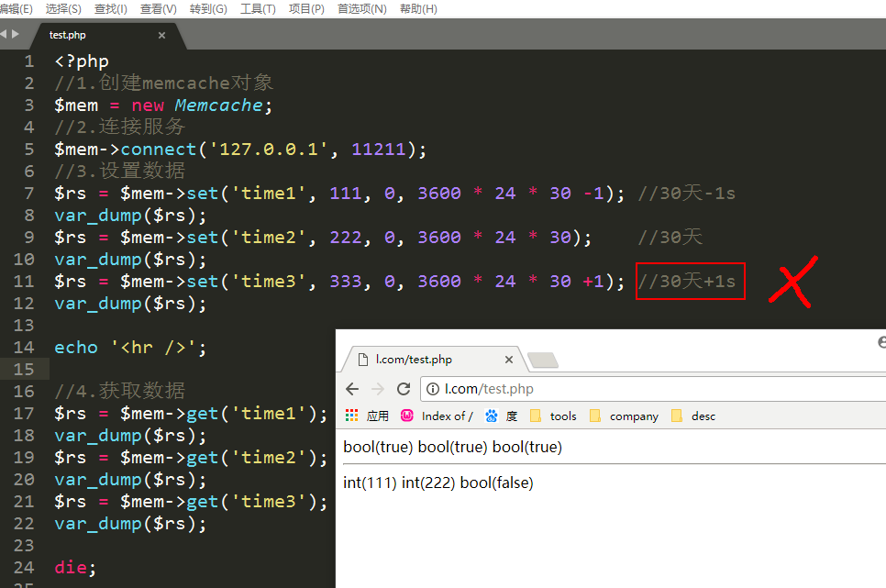Expand the desc bookmark folder

pyautogui.click(x=692, y=416)
